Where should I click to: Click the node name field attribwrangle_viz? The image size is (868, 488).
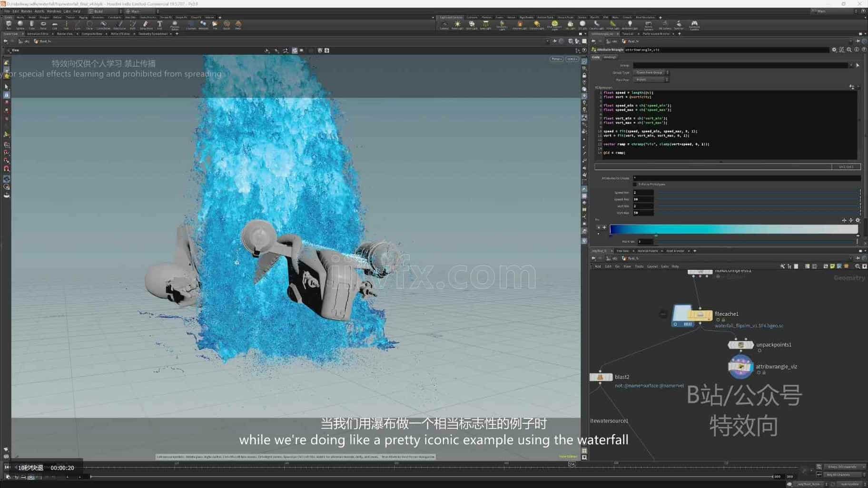tap(726, 49)
